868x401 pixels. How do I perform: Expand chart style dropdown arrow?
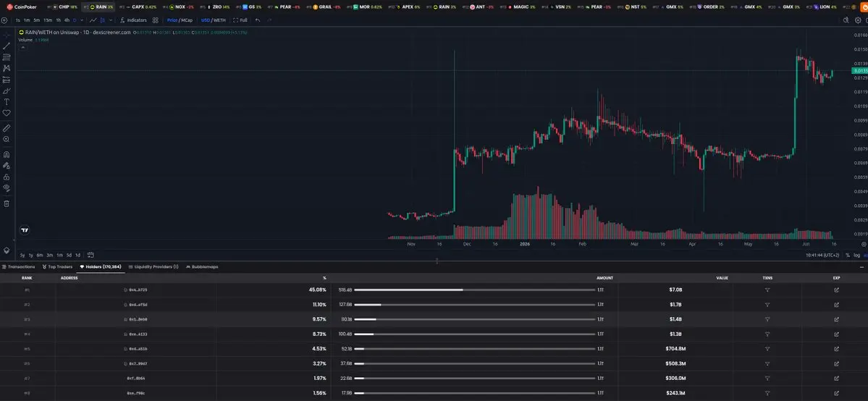[111, 20]
